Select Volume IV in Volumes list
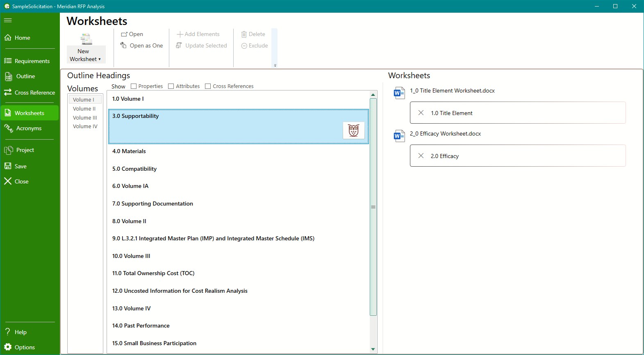Image resolution: width=644 pixels, height=355 pixels. click(x=85, y=127)
